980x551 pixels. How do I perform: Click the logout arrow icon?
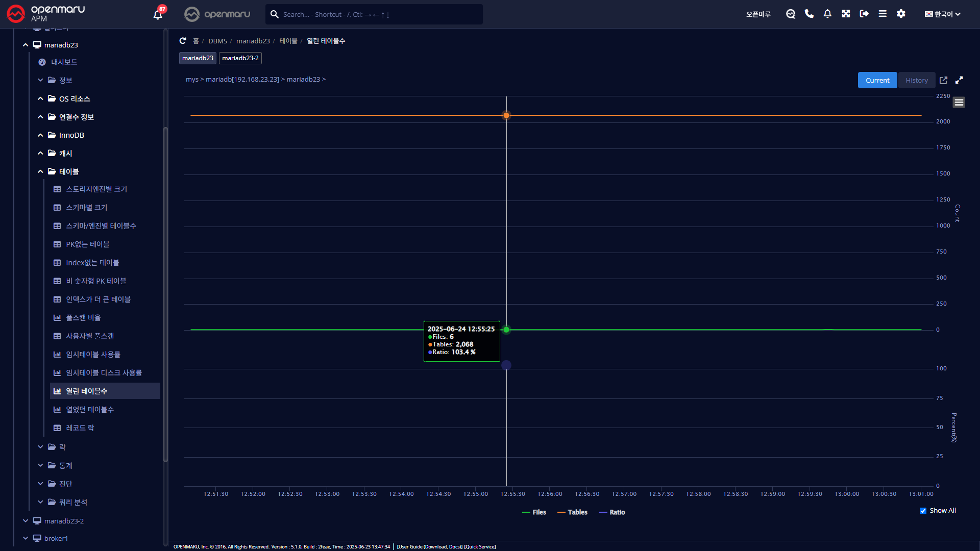[x=864, y=14]
